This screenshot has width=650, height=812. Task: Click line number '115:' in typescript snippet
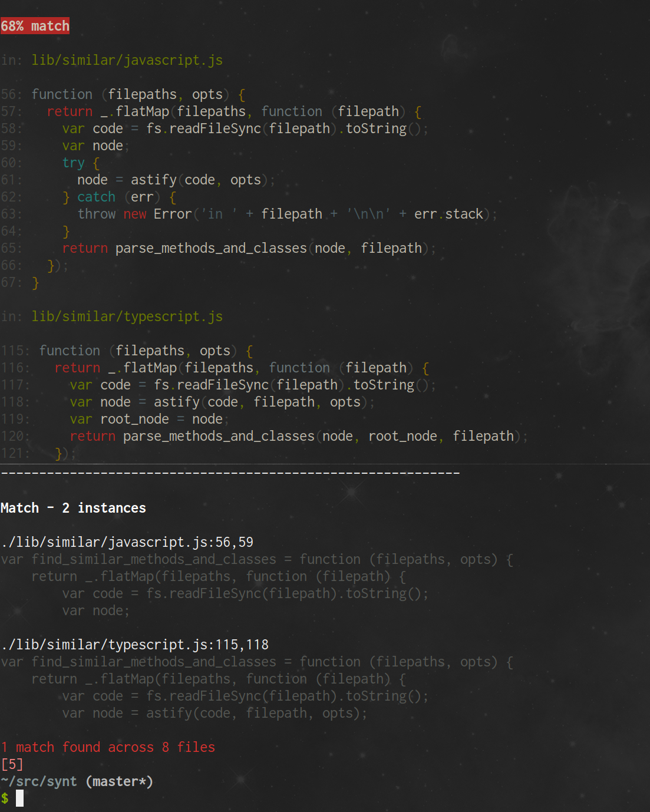pos(15,351)
